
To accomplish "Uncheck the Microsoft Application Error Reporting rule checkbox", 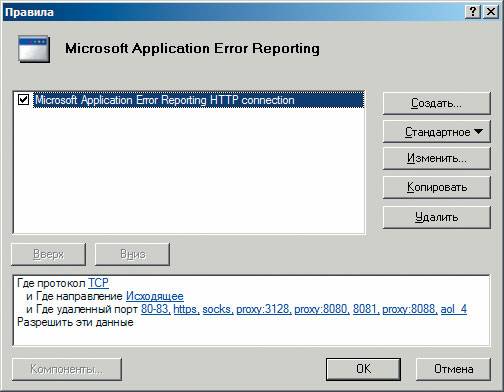I will (x=23, y=100).
